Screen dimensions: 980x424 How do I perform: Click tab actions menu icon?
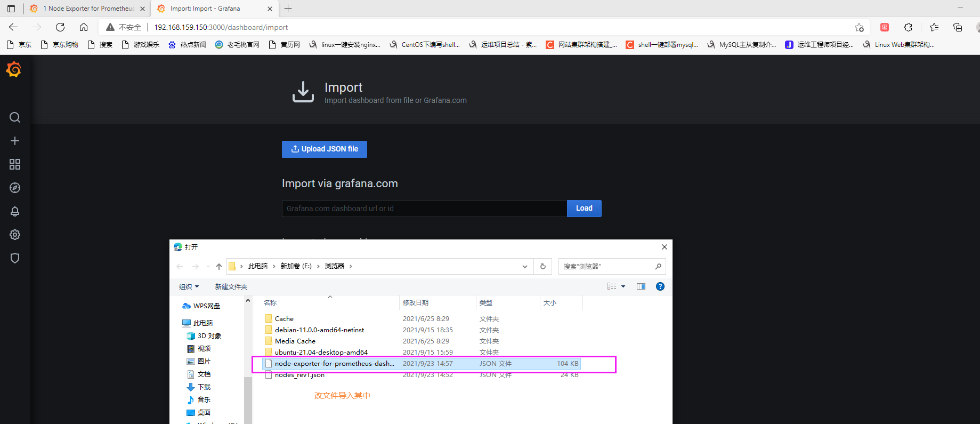(11, 9)
